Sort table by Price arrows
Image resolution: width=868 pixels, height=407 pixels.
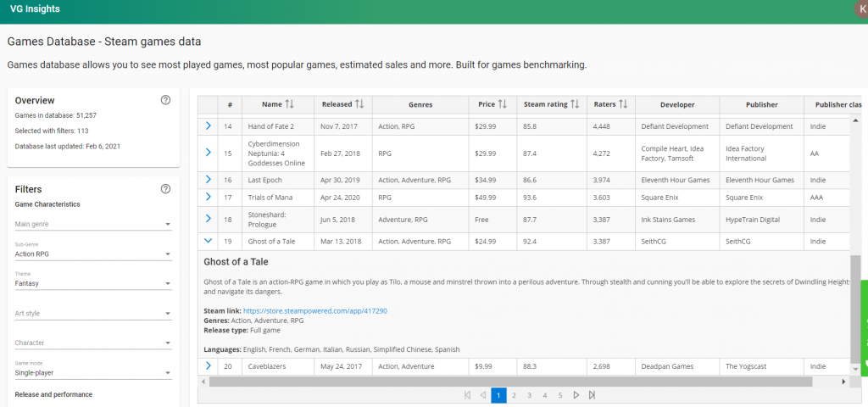tap(503, 104)
